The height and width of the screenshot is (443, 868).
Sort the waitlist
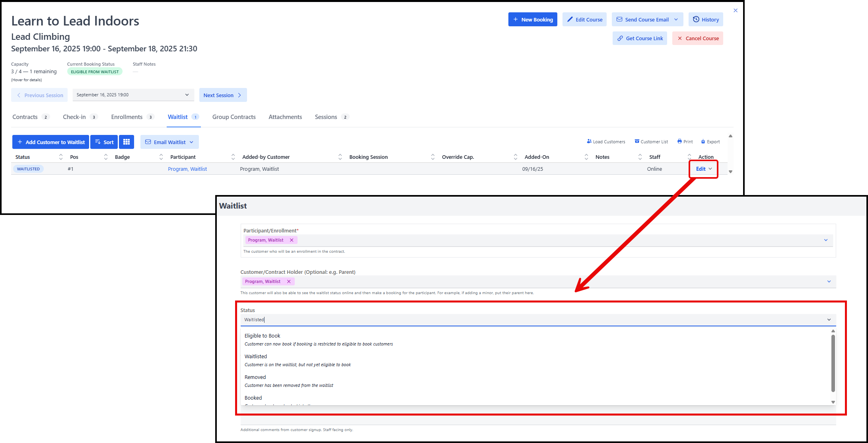tap(104, 142)
